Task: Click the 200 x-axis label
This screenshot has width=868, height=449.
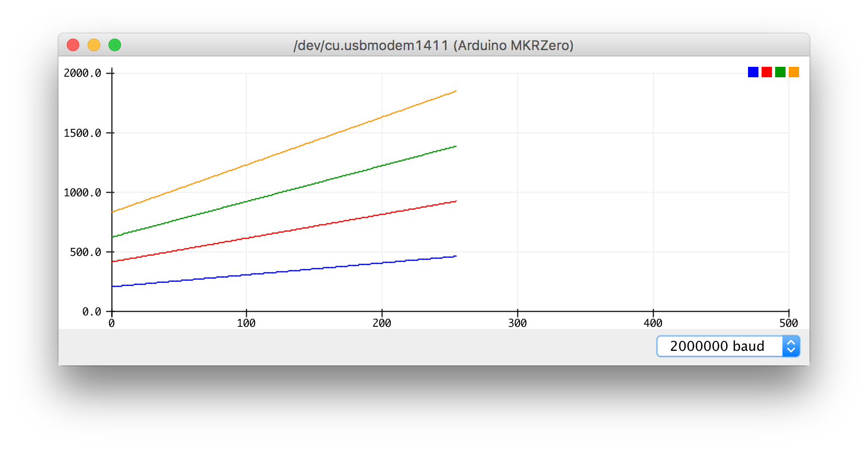Action: (x=382, y=323)
